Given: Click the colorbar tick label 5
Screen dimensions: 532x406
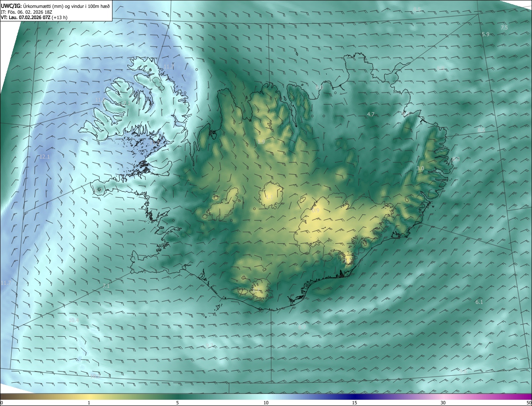Looking at the screenshot, I should 177,403.
